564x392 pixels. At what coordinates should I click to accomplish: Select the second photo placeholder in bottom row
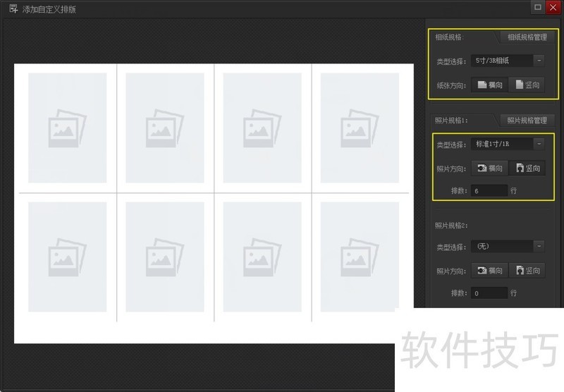click(x=165, y=257)
